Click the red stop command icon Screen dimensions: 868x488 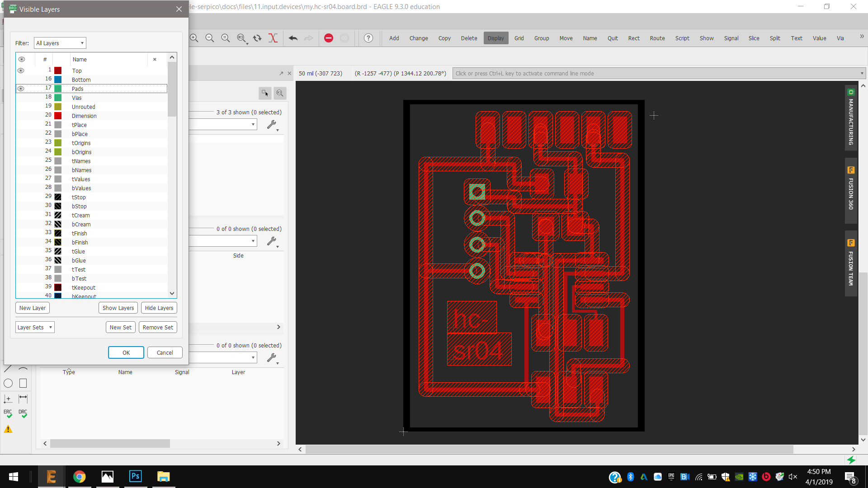[329, 38]
